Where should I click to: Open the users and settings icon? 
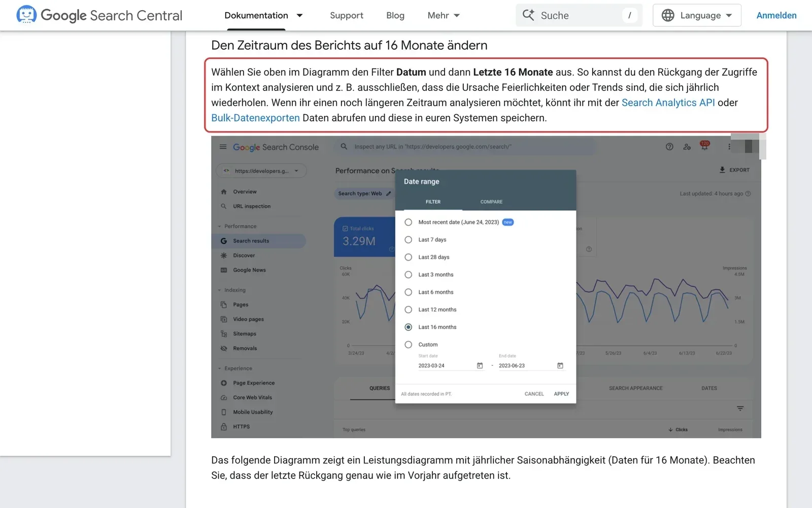pos(687,147)
